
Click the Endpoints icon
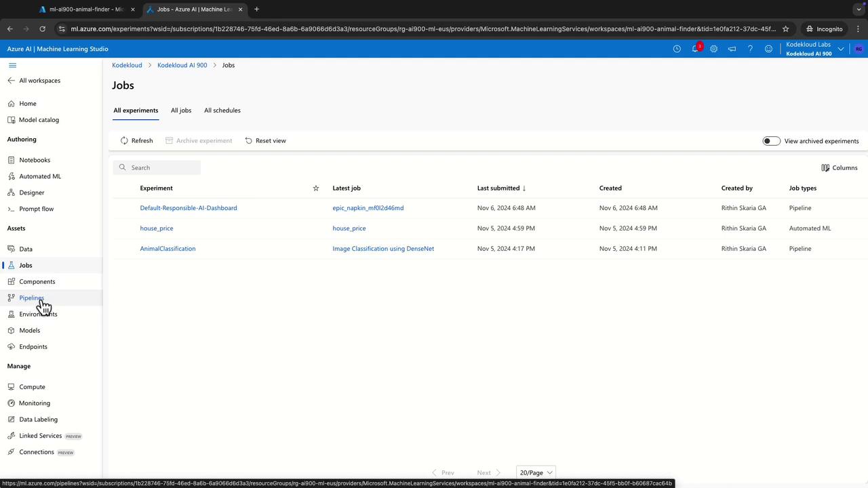tap(12, 346)
